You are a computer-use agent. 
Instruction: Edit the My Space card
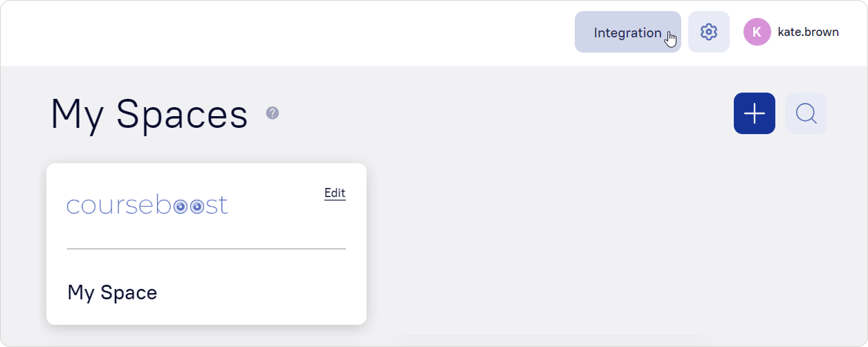(335, 193)
